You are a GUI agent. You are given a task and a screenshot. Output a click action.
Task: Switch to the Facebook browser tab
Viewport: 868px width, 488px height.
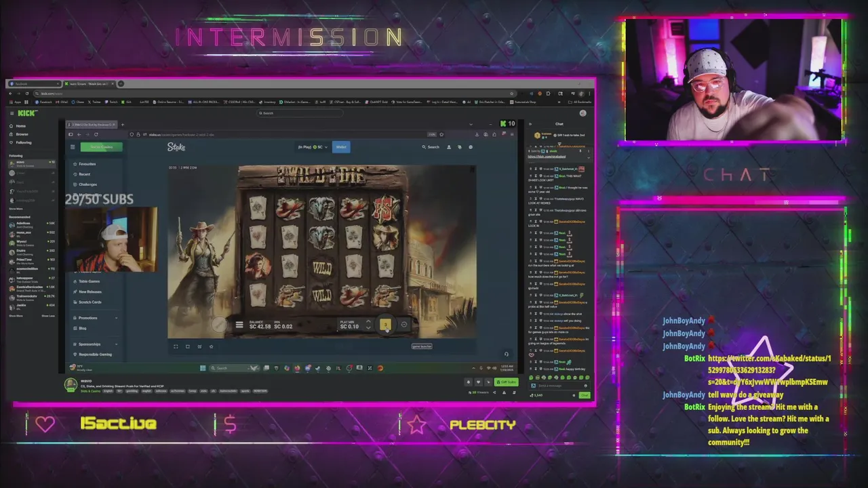(x=35, y=84)
